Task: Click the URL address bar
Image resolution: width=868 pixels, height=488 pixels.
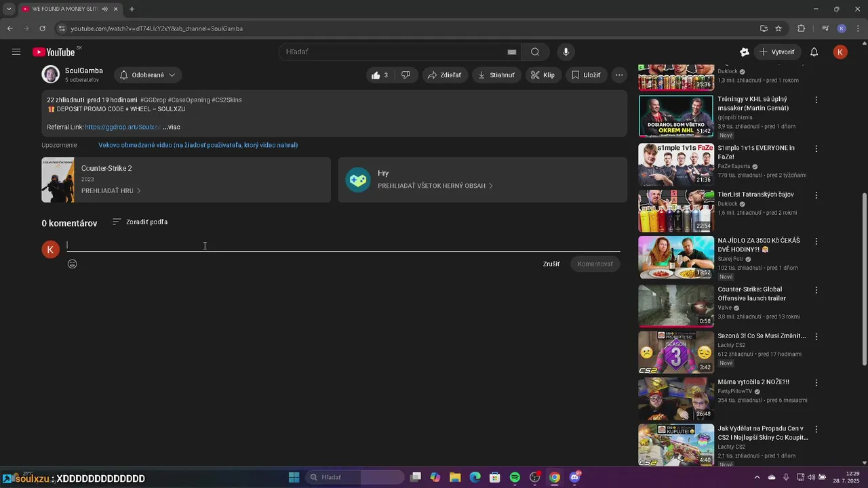Action: click(407, 28)
